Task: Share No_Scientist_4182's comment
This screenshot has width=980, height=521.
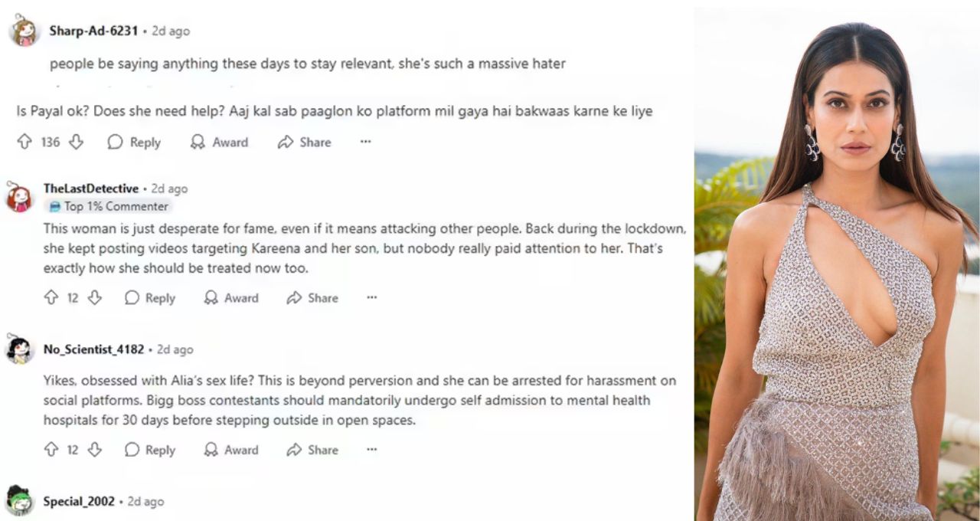Action: pos(312,450)
